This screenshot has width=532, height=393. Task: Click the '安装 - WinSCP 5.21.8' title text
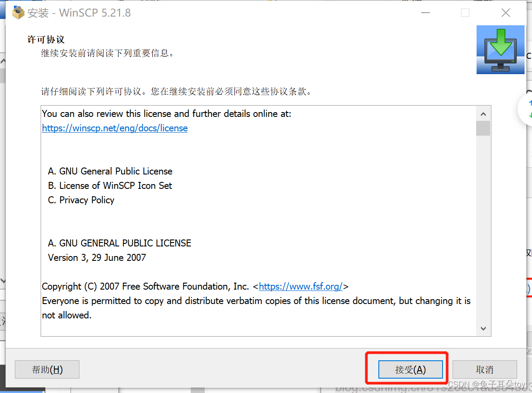(x=79, y=13)
